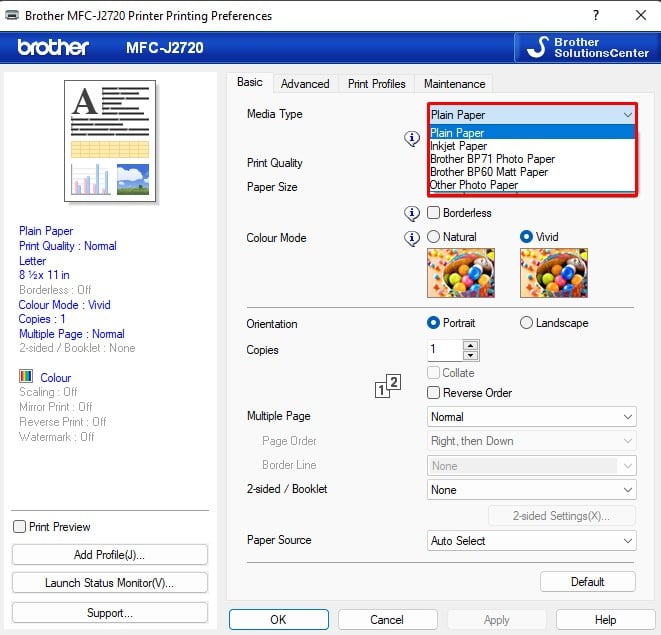Open the Multiple Page dropdown

pyautogui.click(x=532, y=417)
